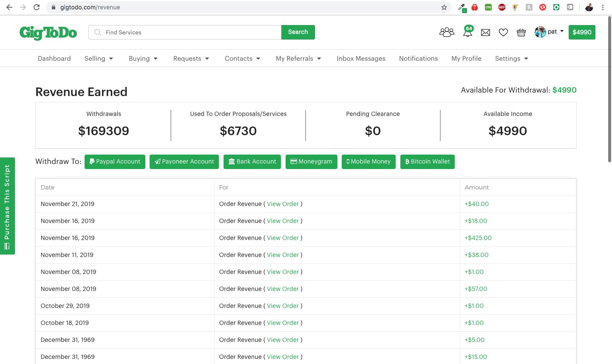Open Inbox Messages from the nav bar
The width and height of the screenshot is (612, 364).
[x=361, y=59]
